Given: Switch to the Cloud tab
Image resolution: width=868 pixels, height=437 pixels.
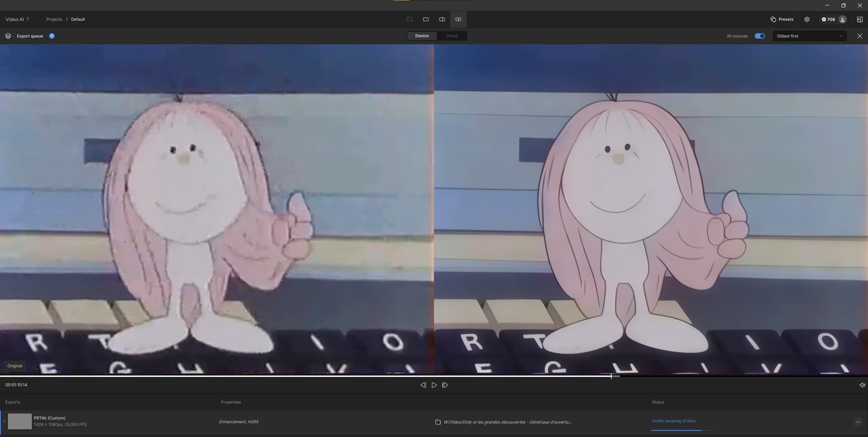Looking at the screenshot, I should [452, 36].
